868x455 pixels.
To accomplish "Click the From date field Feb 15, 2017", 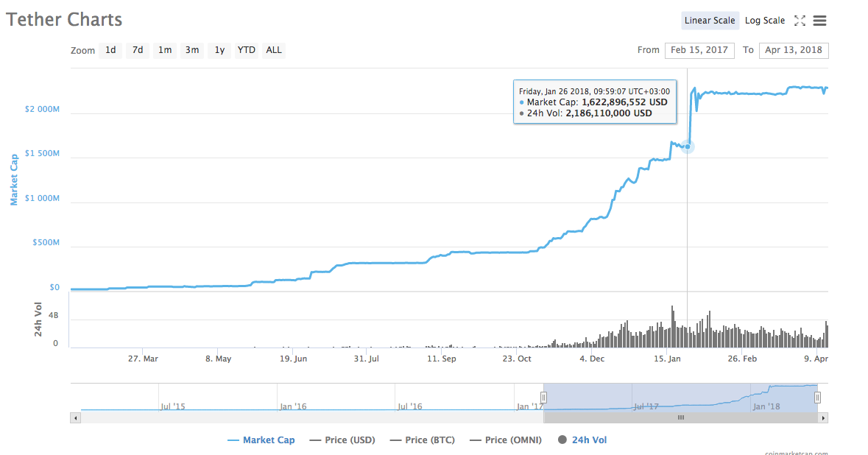I will 699,50.
